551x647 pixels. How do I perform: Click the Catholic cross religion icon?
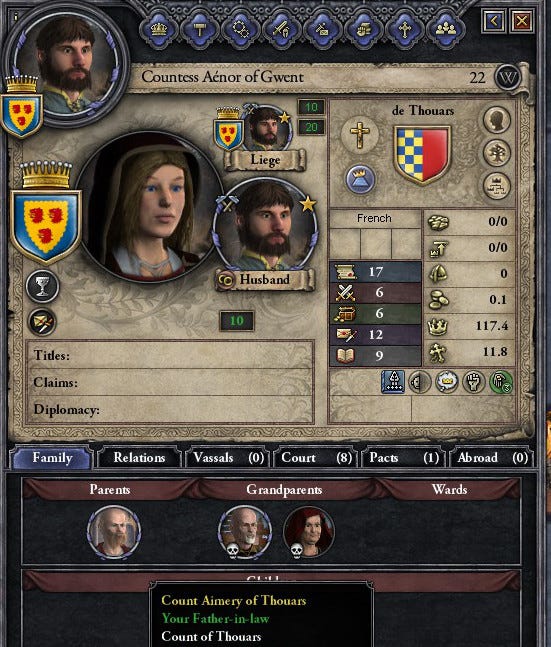(x=360, y=135)
